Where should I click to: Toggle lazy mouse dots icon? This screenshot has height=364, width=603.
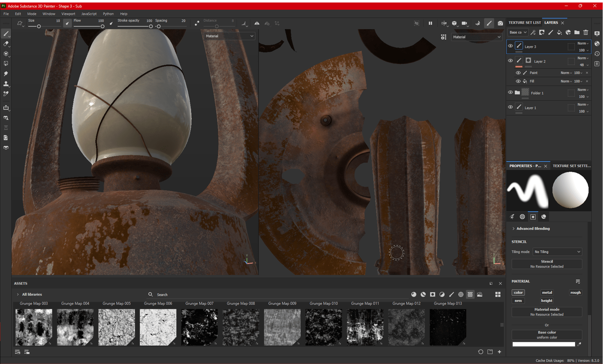(x=197, y=23)
